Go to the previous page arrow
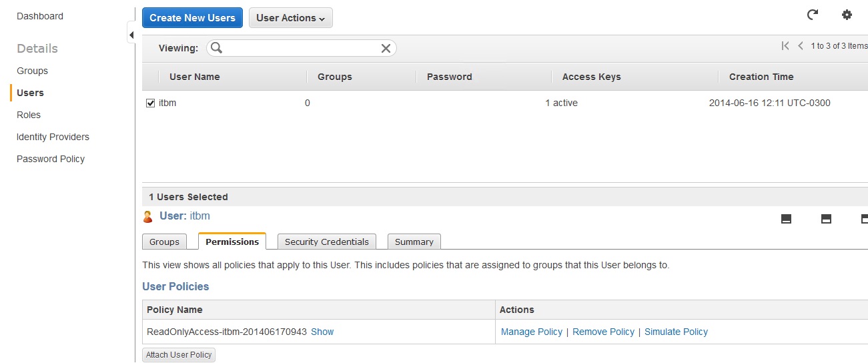This screenshot has width=868, height=363. [x=801, y=46]
